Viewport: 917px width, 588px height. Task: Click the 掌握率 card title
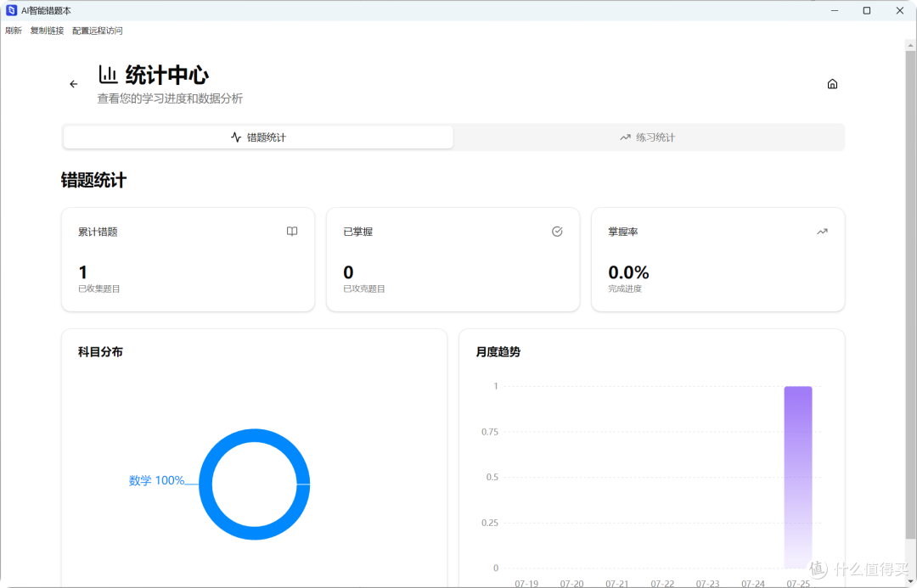click(623, 232)
